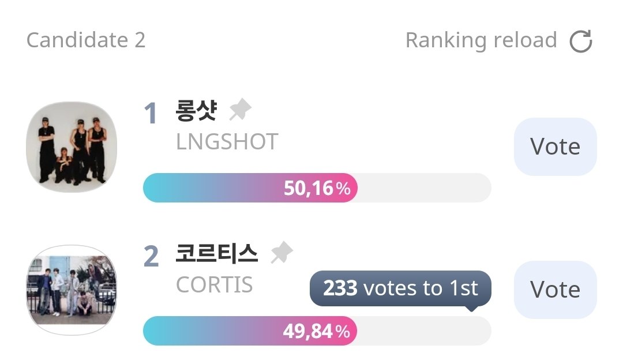This screenshot has height=364, width=623.
Task: Pin the CORTIS candidate with pushpin icon
Action: [x=282, y=252]
